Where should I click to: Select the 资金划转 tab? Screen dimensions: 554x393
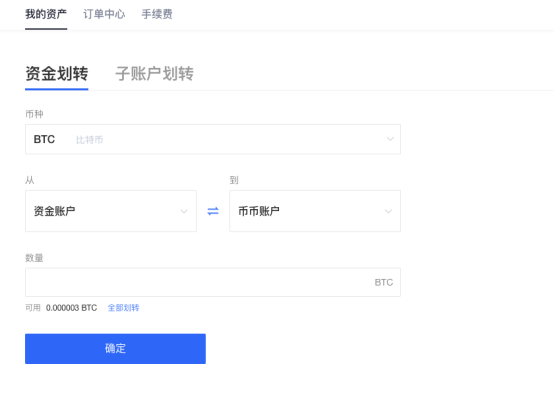[57, 74]
